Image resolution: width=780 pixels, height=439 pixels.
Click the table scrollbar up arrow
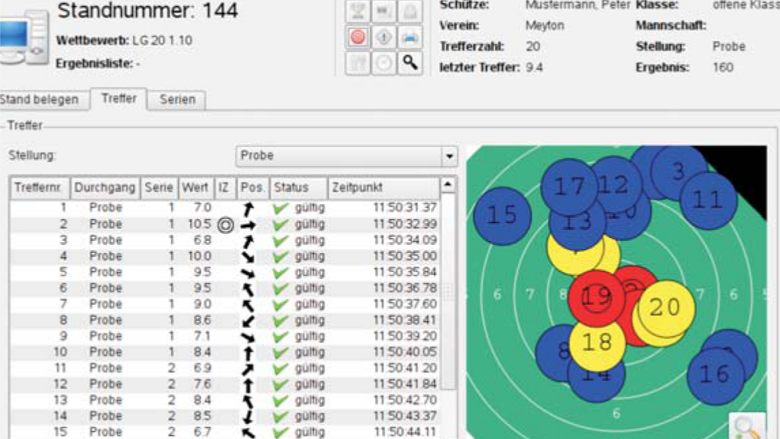click(x=448, y=185)
